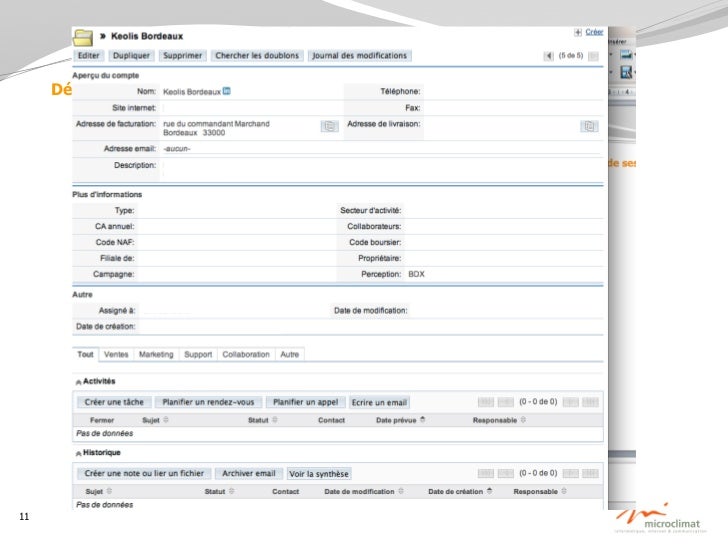728x546 pixels.
Task: Go to the previous record arrow near (5 de 5)
Action: click(x=549, y=56)
